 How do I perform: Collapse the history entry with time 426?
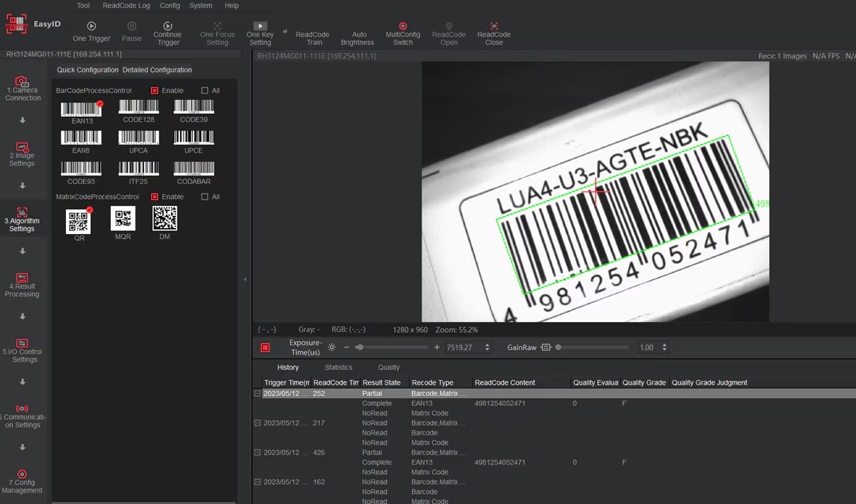pos(258,453)
